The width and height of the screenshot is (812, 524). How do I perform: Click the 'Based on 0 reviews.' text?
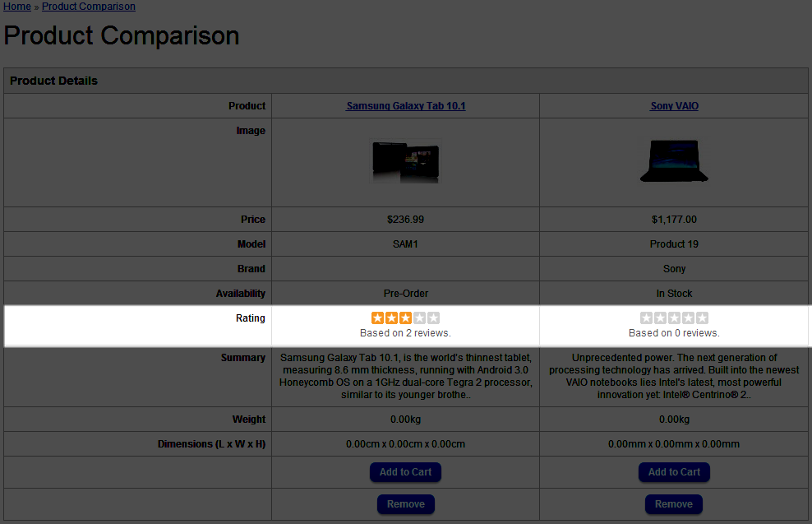674,333
